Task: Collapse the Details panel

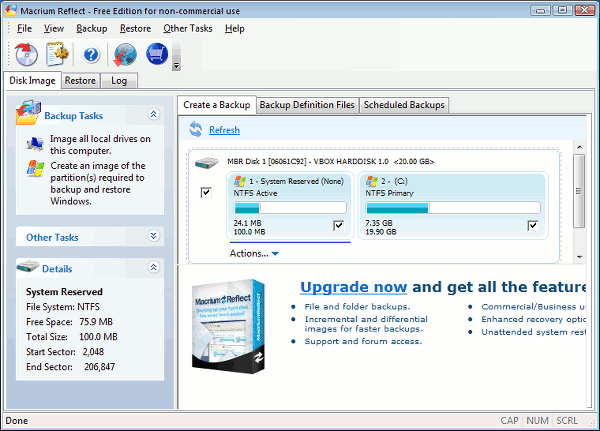Action: point(153,268)
